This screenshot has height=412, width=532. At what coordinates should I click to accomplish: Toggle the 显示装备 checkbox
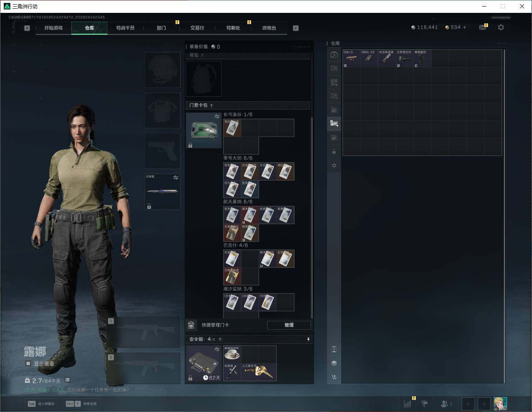click(28, 363)
